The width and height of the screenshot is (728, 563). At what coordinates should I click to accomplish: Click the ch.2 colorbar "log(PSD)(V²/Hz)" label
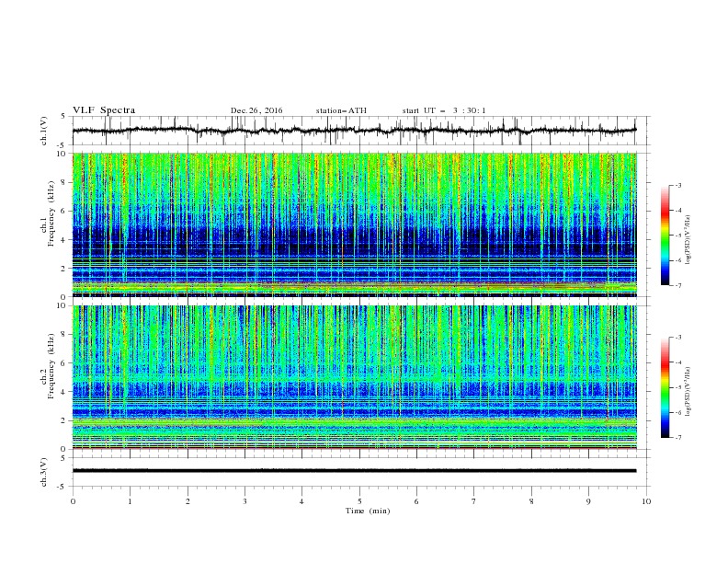tap(688, 392)
